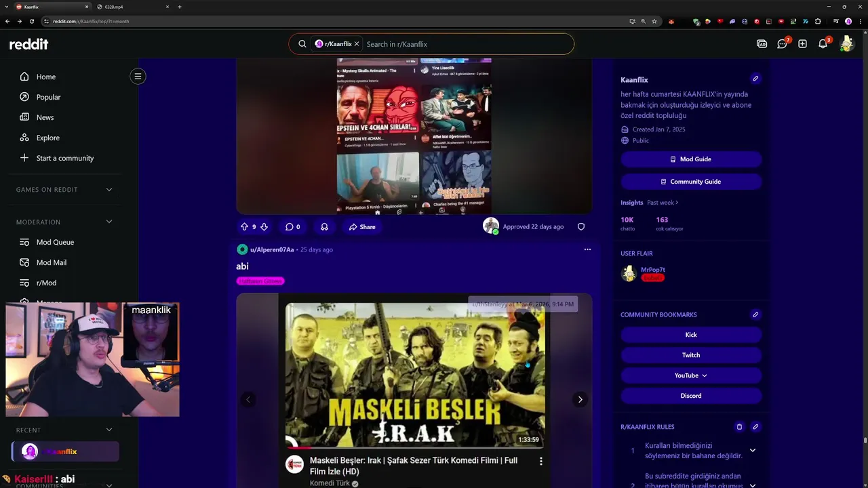Open a new browser tab
Image resolution: width=868 pixels, height=488 pixels.
click(180, 7)
